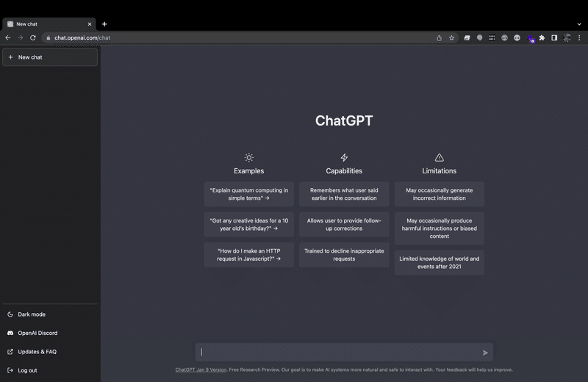588x382 pixels.
Task: Log out of ChatGPT
Action: (x=50, y=370)
